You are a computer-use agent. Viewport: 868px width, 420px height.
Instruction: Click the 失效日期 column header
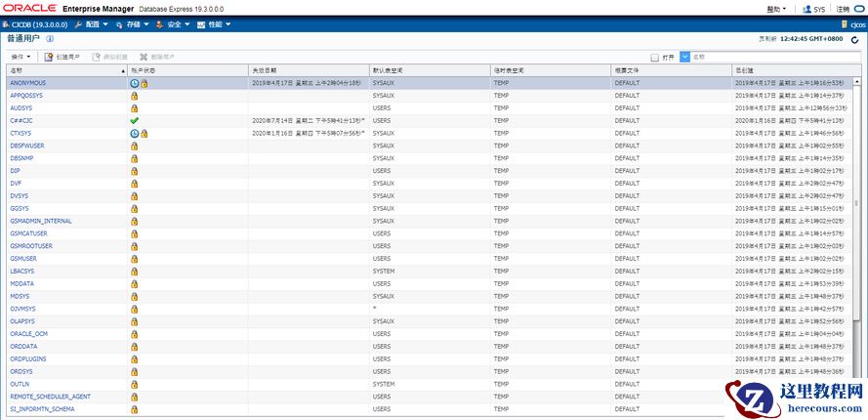pyautogui.click(x=309, y=70)
